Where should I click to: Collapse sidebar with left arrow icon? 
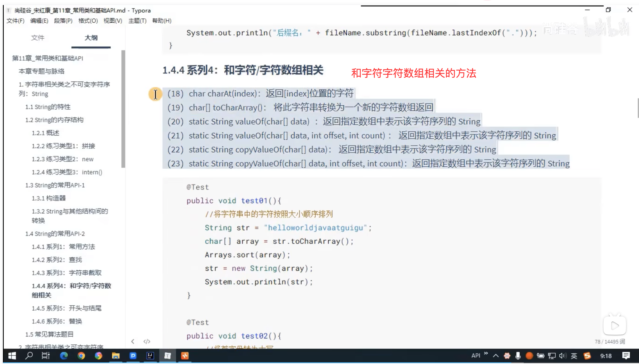coord(133,341)
